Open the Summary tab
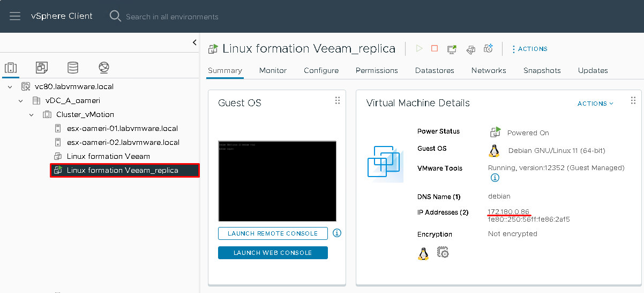The image size is (644, 293). [x=225, y=70]
